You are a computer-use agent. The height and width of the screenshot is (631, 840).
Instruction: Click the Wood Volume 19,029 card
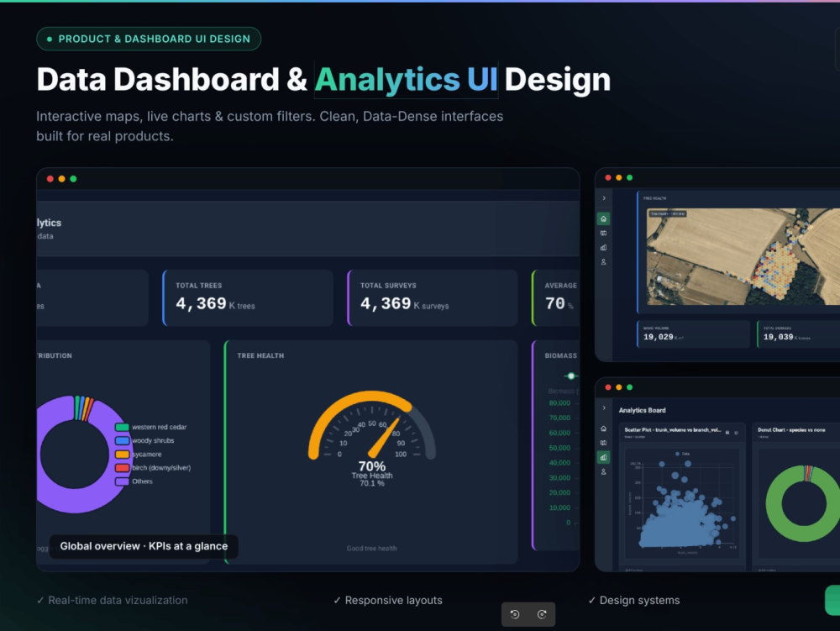(693, 334)
